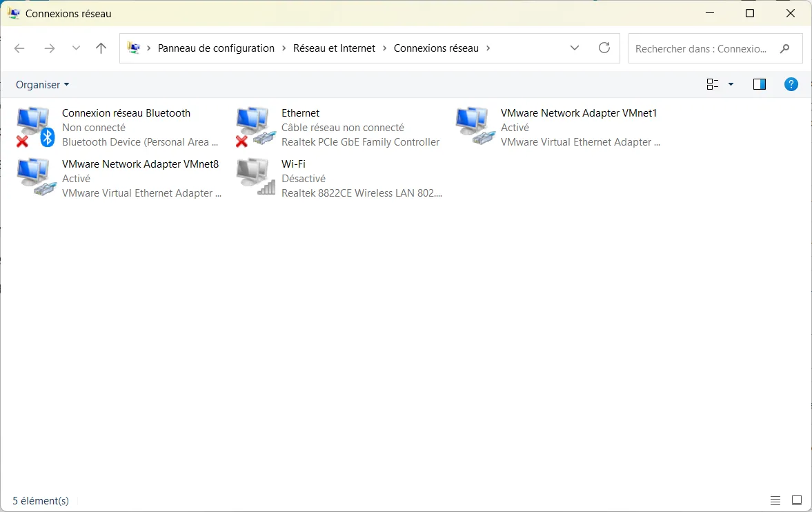
Task: Expand the address bar history dropdown
Action: (x=575, y=48)
